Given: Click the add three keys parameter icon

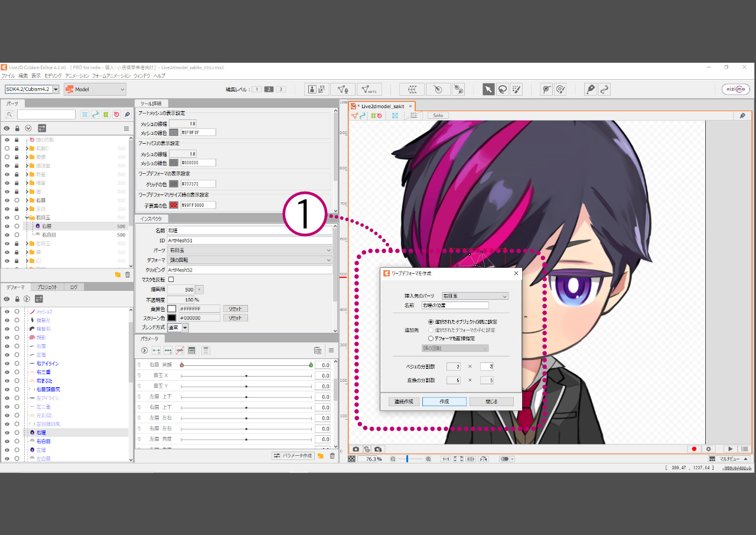Looking at the screenshot, I should click(x=168, y=351).
